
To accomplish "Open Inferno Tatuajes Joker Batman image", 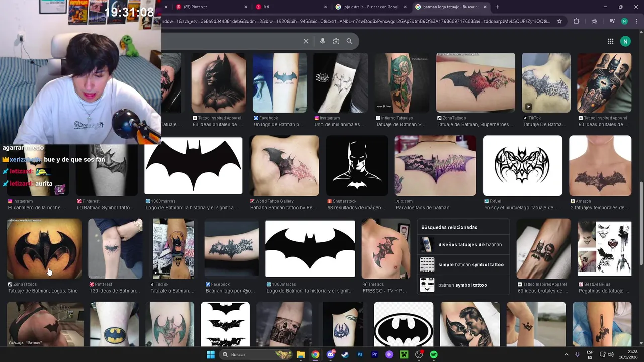I will coord(401,83).
